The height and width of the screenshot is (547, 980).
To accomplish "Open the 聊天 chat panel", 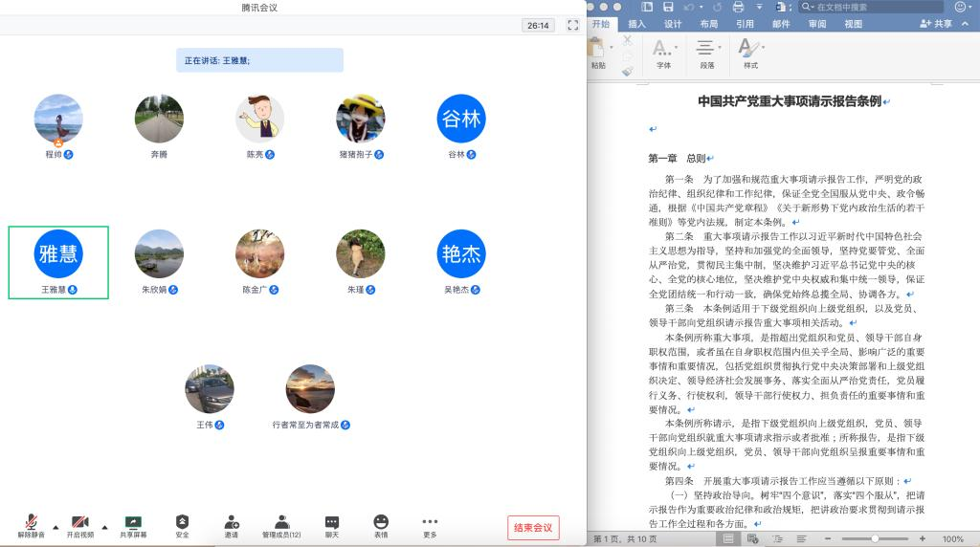I will click(x=331, y=522).
